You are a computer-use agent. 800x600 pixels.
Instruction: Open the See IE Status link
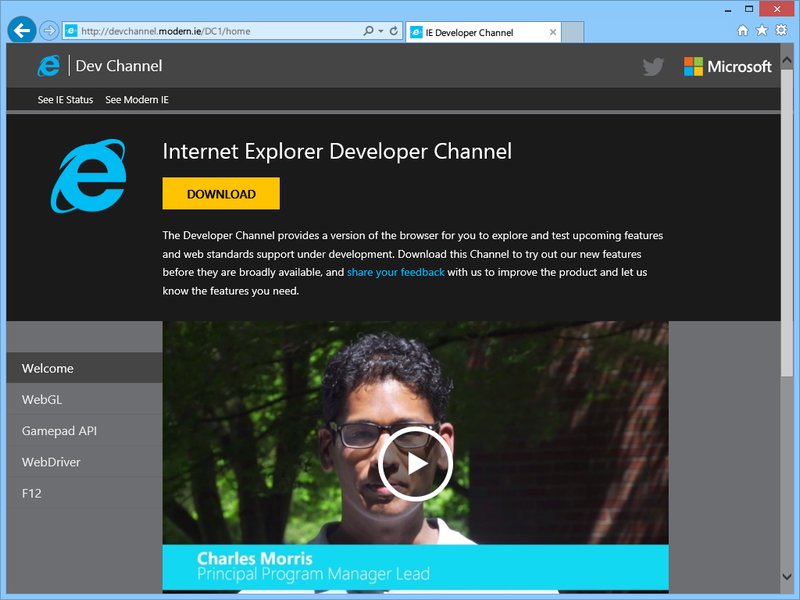click(x=65, y=99)
